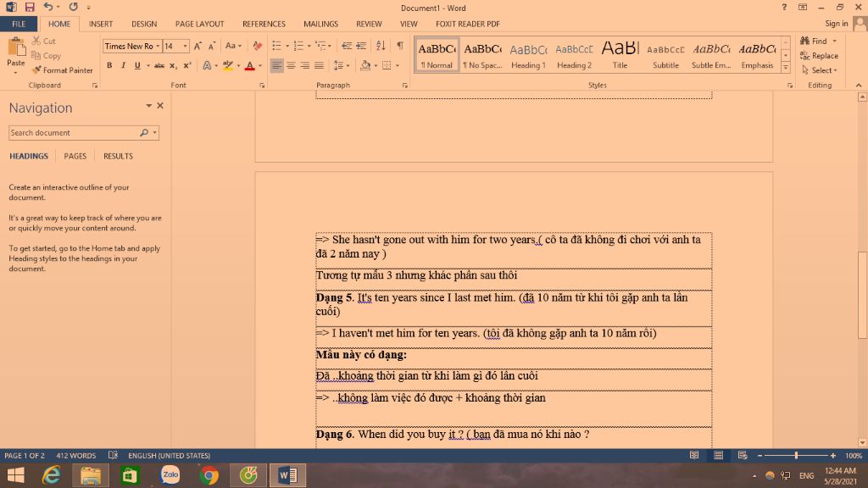Open proofing errors status icon

click(x=113, y=455)
